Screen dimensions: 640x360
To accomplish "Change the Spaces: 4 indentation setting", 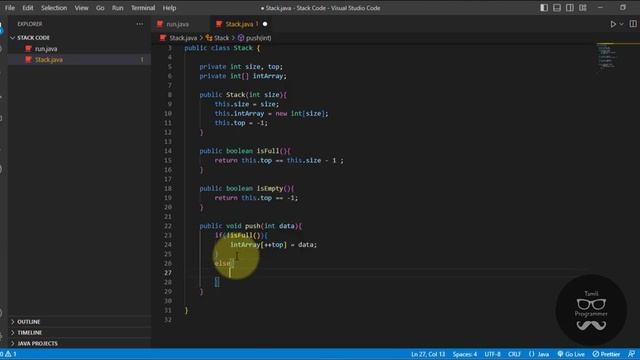I will point(464,354).
